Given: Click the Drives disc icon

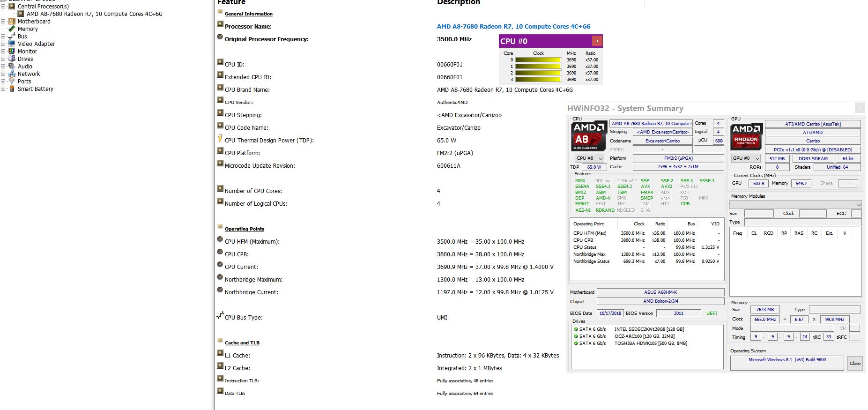Looking at the screenshot, I should pos(12,59).
